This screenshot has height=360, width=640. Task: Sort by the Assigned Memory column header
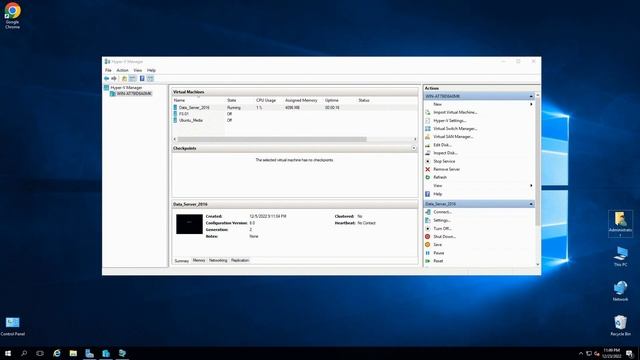[x=302, y=100]
